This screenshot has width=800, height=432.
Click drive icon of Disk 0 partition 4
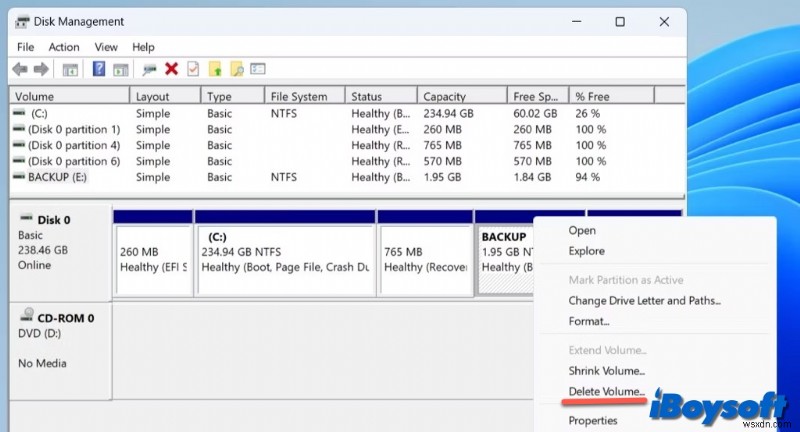click(19, 144)
